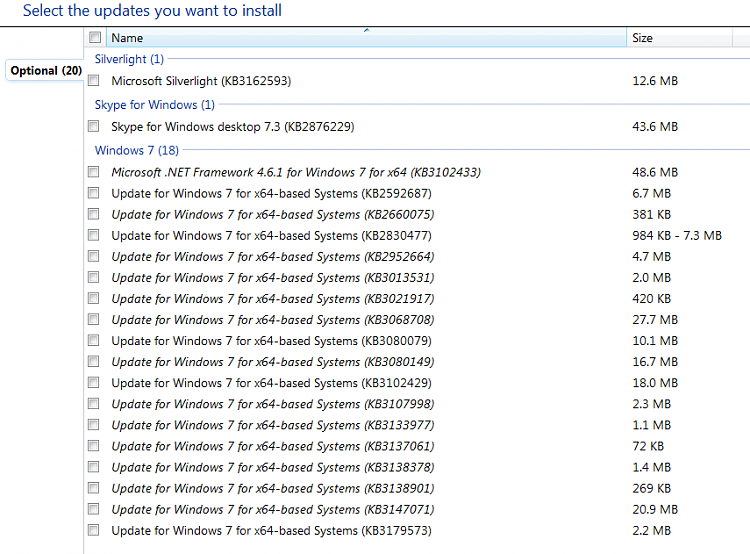Click the 72 KB size value
Screen dimensions: 750x554
coord(648,446)
